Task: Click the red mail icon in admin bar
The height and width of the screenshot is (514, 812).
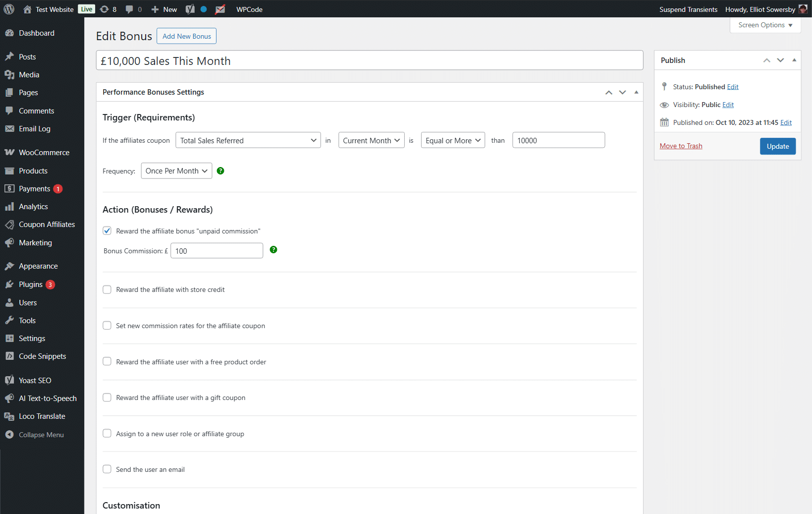Action: point(220,9)
